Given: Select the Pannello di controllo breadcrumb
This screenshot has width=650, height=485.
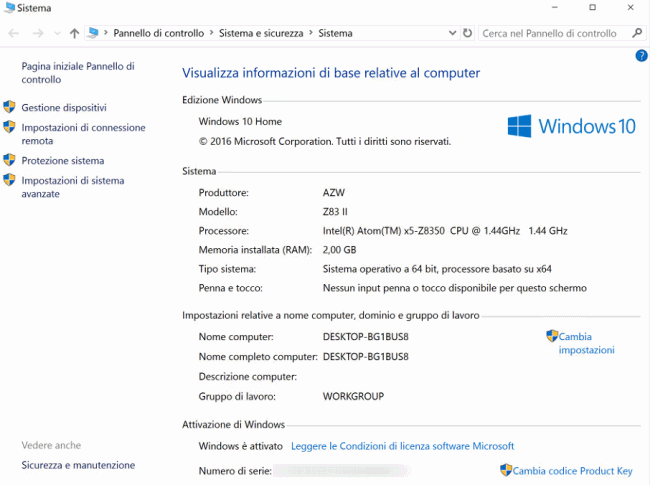Looking at the screenshot, I should pyautogui.click(x=158, y=33).
